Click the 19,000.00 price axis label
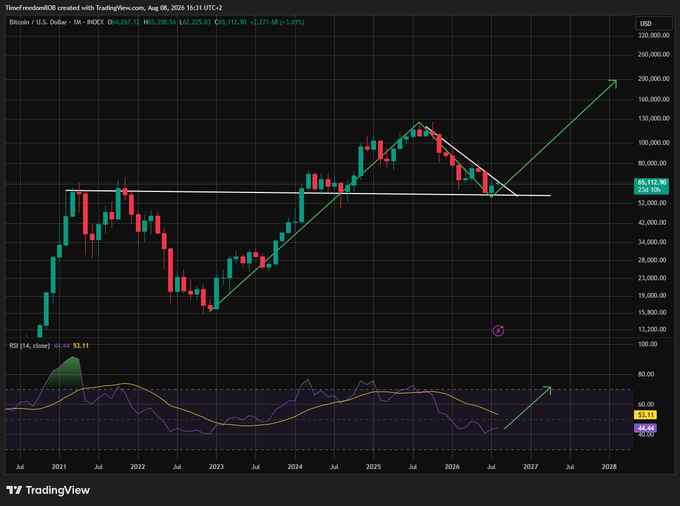The height and width of the screenshot is (506, 680). pyautogui.click(x=654, y=296)
